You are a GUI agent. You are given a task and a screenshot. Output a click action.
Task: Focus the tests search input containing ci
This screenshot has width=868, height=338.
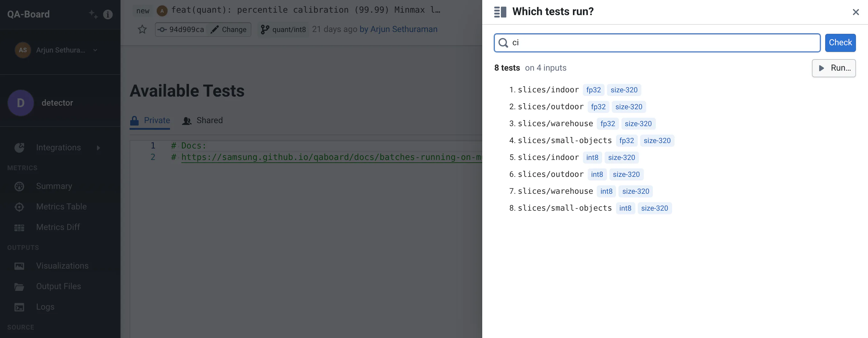click(x=657, y=43)
